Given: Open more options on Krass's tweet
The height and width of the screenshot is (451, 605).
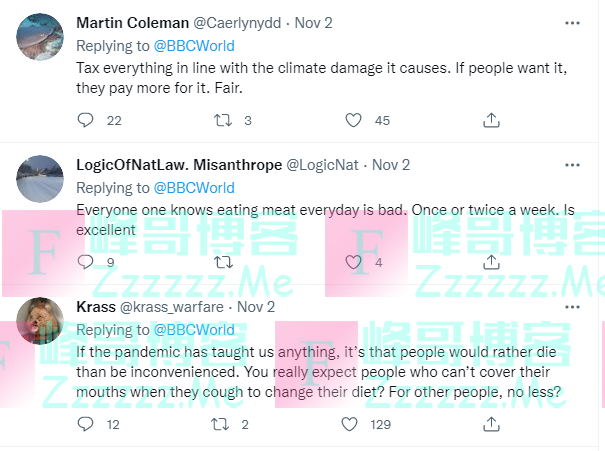Looking at the screenshot, I should 571,307.
